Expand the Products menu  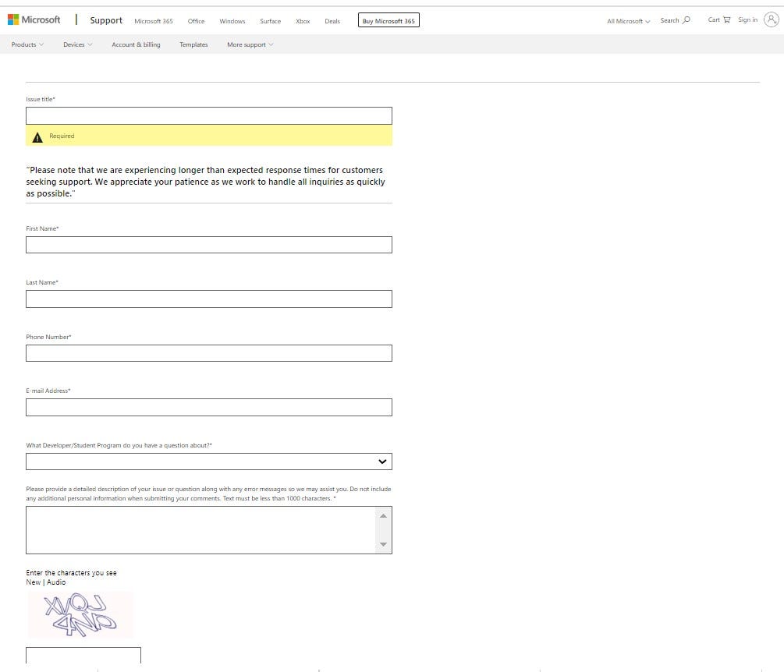[x=27, y=44]
